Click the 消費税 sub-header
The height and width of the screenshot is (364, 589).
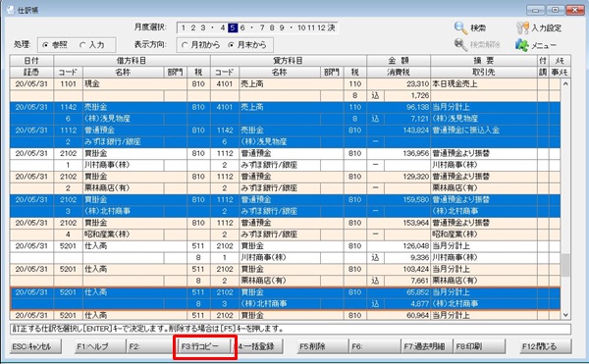click(x=399, y=72)
